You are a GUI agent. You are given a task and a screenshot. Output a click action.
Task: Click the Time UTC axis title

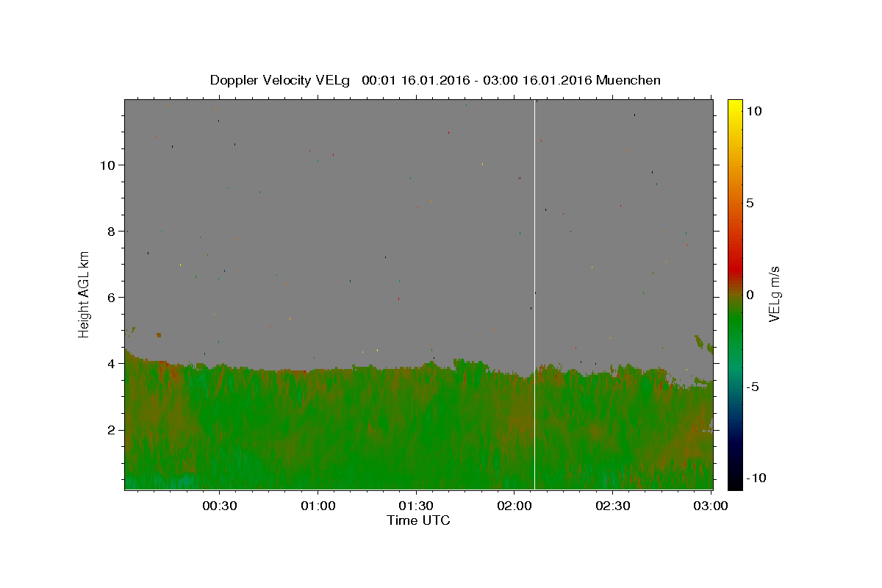[x=418, y=520]
